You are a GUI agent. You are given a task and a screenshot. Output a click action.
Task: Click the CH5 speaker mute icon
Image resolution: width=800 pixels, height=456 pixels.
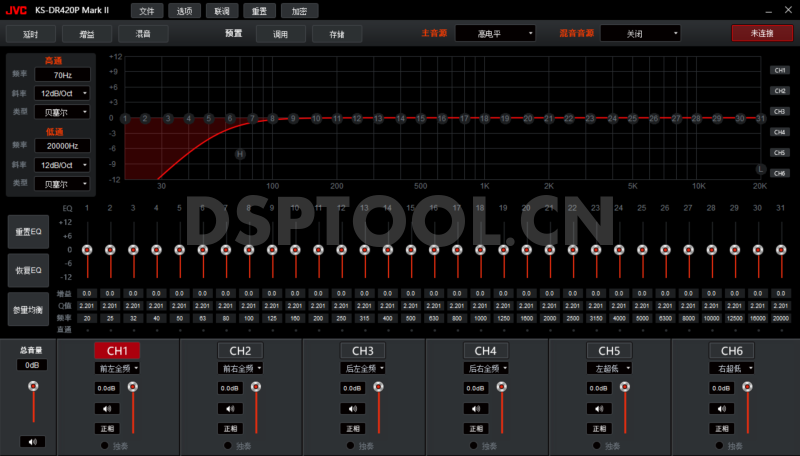point(598,408)
